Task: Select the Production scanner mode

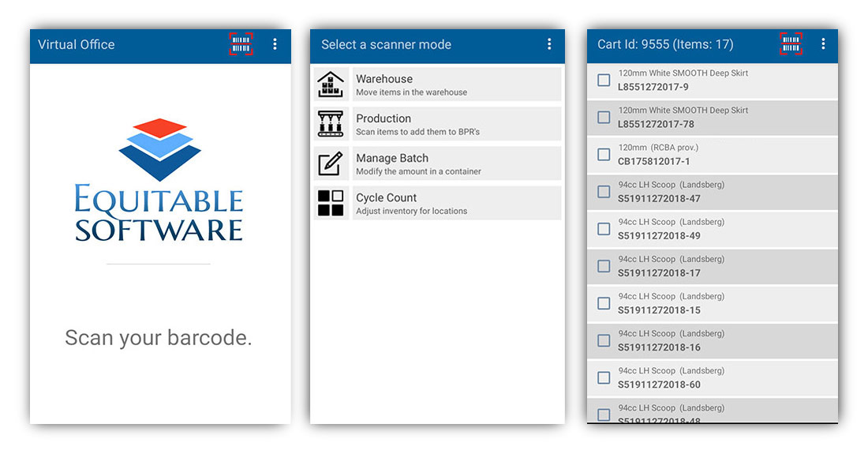Action: click(x=437, y=123)
